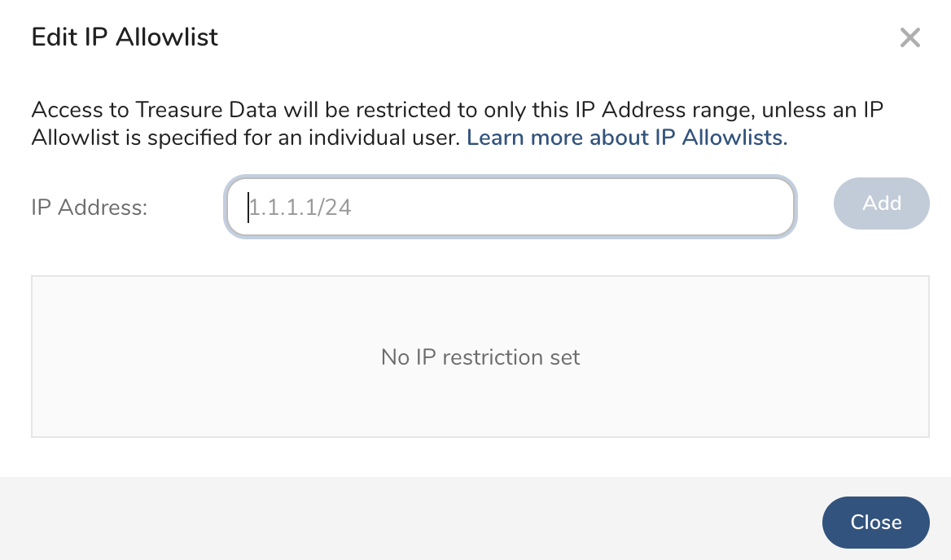Click the "IP Address:" field label
The height and width of the screenshot is (560, 951).
tap(89, 208)
